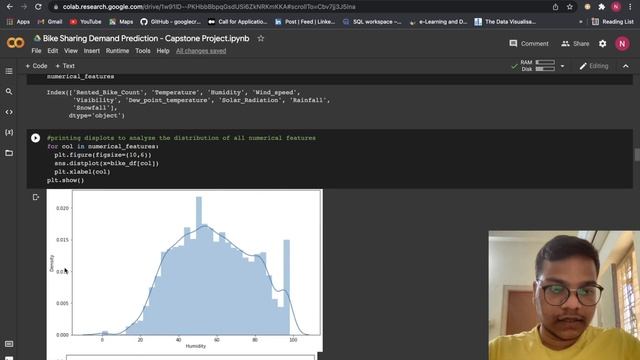Share this page from address bar icon
640x360 pixels.
click(x=555, y=7)
